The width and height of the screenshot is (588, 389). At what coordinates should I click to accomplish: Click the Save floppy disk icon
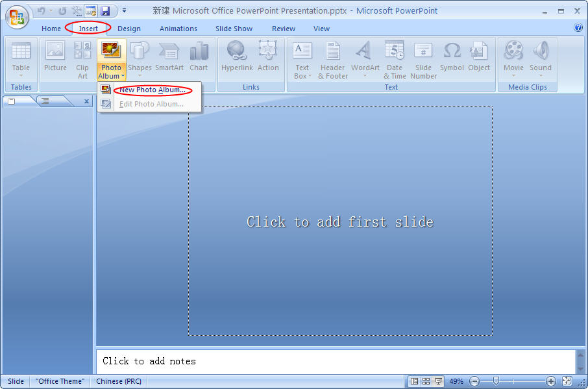105,11
